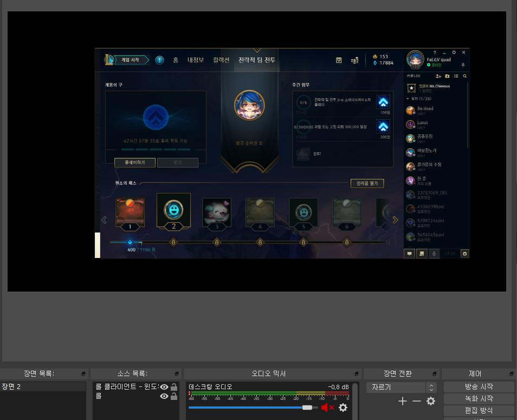Open client settings gear near FaLiLV quad
Screen dimensions: 517x420
(x=454, y=53)
